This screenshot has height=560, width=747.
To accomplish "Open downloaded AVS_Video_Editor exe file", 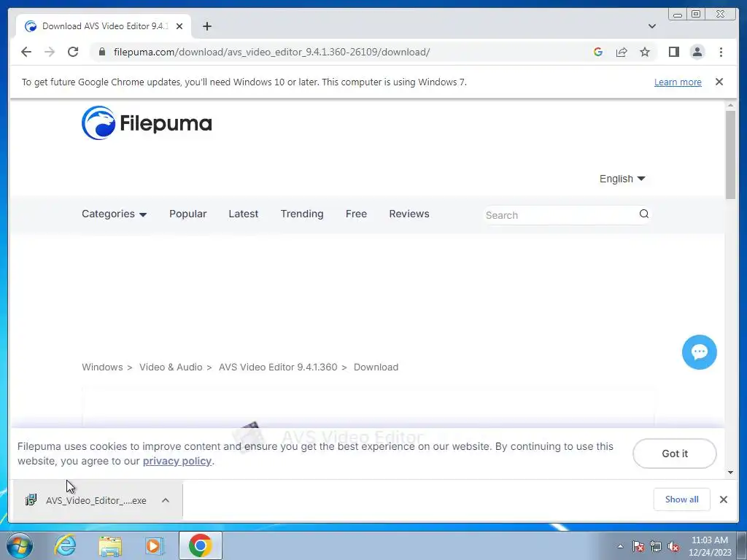I will click(86, 500).
